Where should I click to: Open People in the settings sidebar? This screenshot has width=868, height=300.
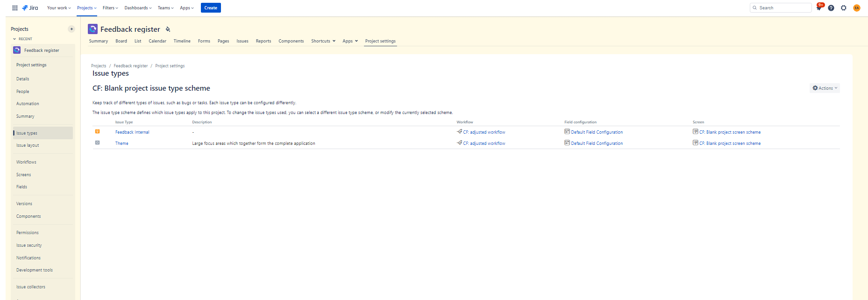pyautogui.click(x=23, y=92)
